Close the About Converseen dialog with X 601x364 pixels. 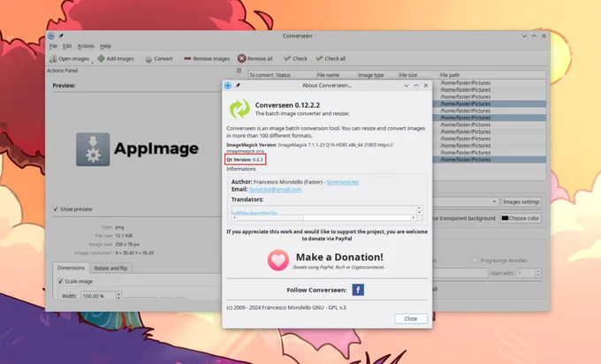pyautogui.click(x=426, y=86)
